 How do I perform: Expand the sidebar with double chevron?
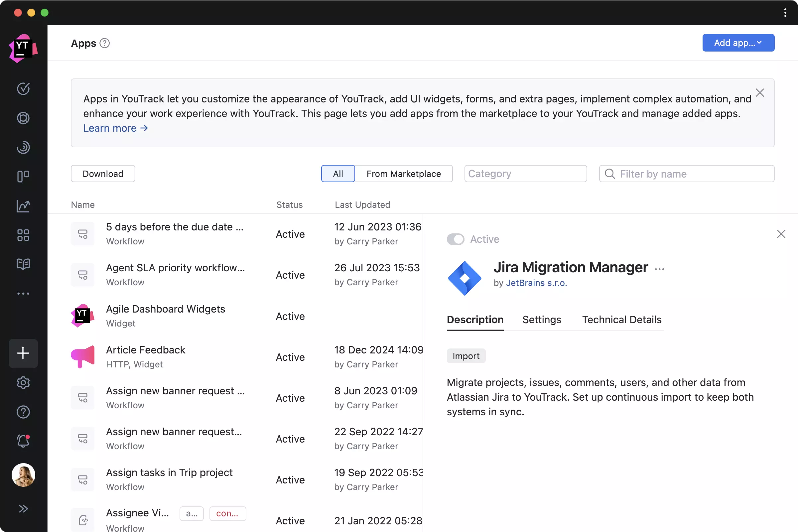(x=23, y=508)
